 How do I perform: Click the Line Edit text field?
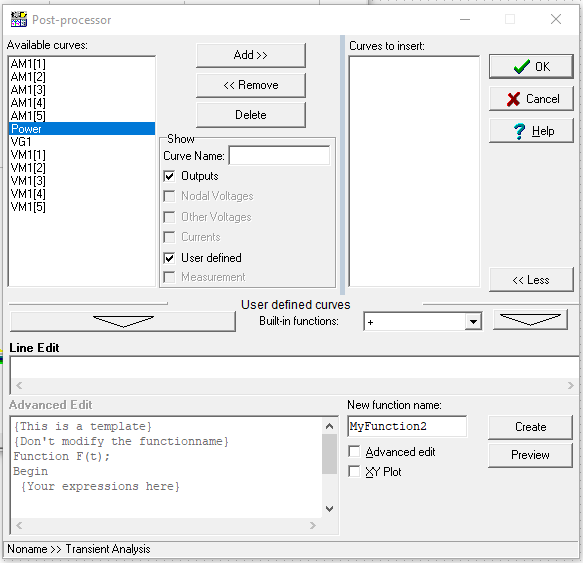point(294,367)
